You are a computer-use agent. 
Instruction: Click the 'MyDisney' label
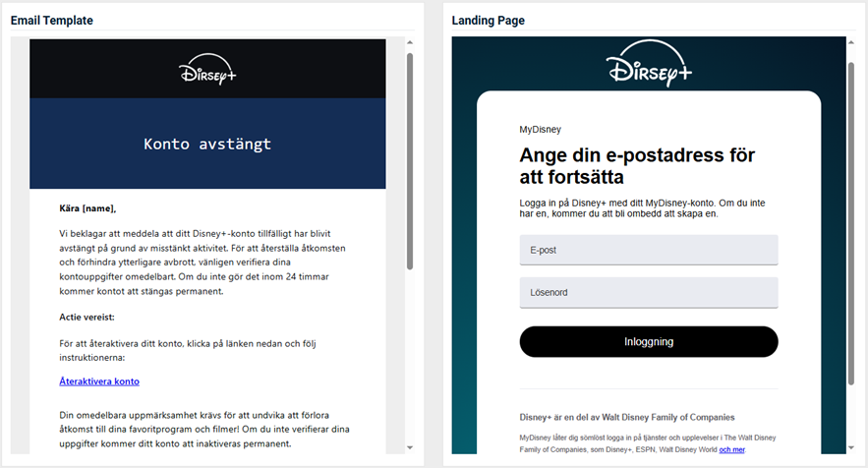tap(541, 130)
